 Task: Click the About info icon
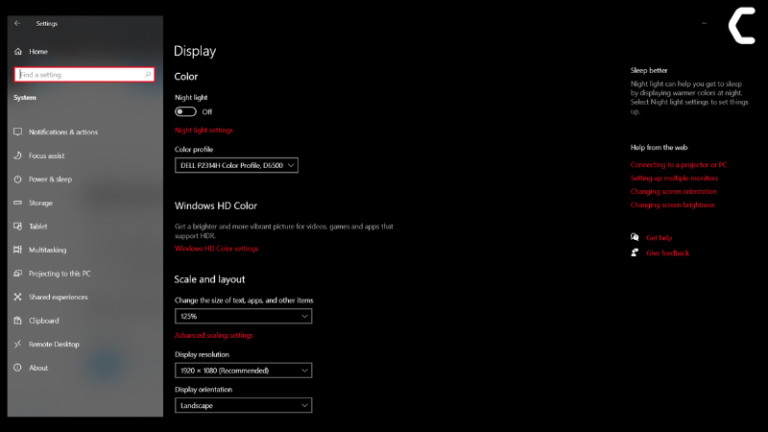[x=18, y=367]
